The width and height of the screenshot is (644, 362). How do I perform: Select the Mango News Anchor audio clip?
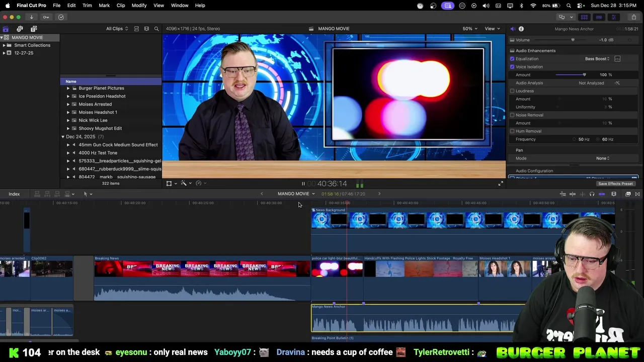pos(418,318)
